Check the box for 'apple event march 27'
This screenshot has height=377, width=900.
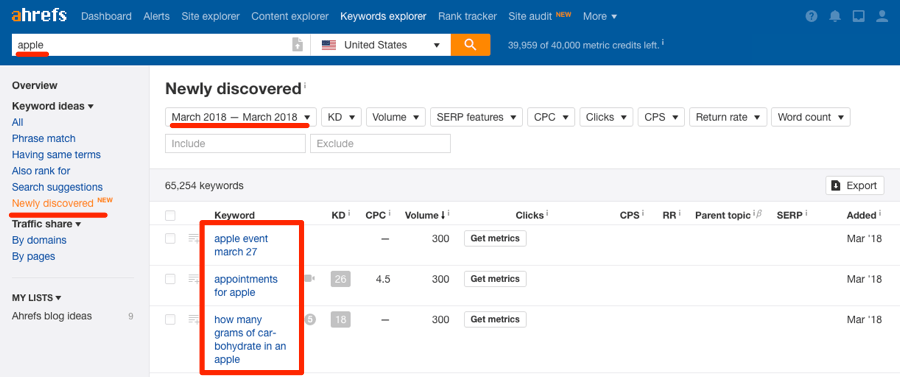[x=170, y=239]
